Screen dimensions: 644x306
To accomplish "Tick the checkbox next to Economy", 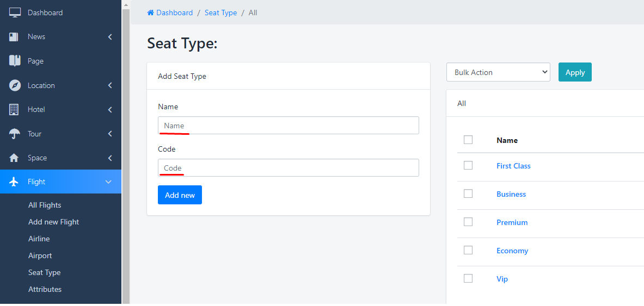I will 468,250.
